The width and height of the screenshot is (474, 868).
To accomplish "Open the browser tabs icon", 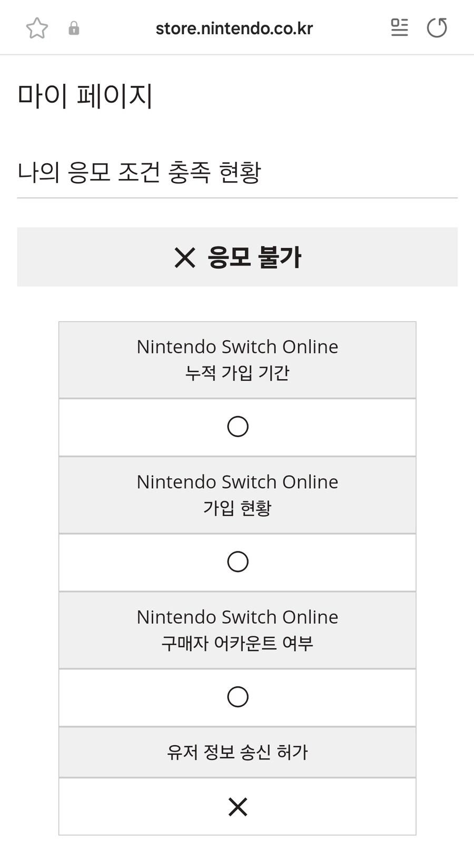I will [x=399, y=28].
